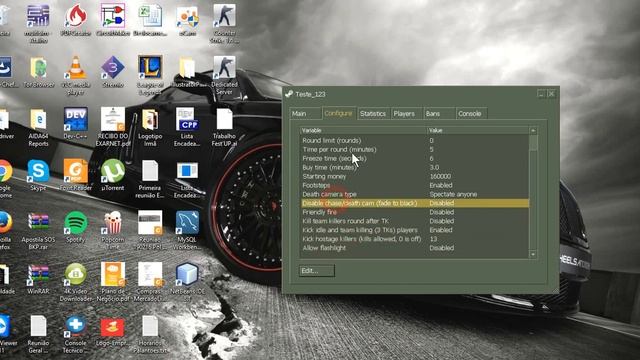640x360 pixels.
Task: Open the Console Tecnico shortcut
Action: (x=76, y=334)
